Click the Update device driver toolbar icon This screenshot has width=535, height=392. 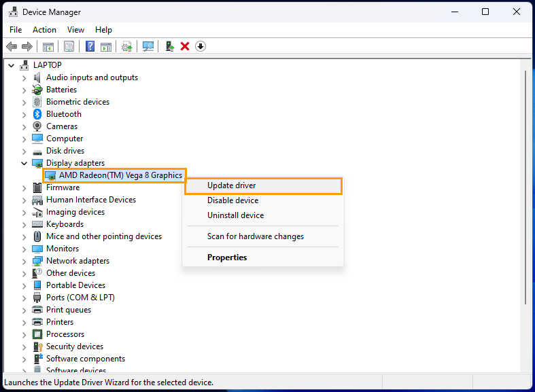127,46
